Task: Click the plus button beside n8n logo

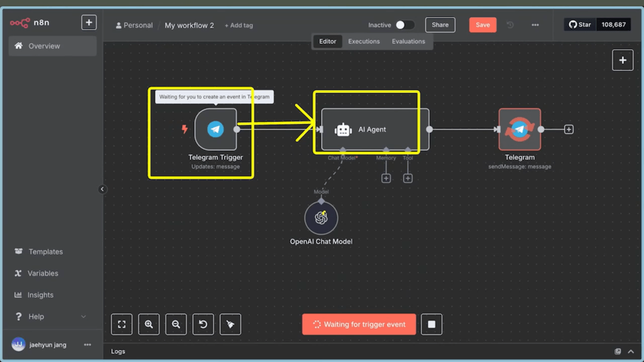Action: [x=89, y=23]
